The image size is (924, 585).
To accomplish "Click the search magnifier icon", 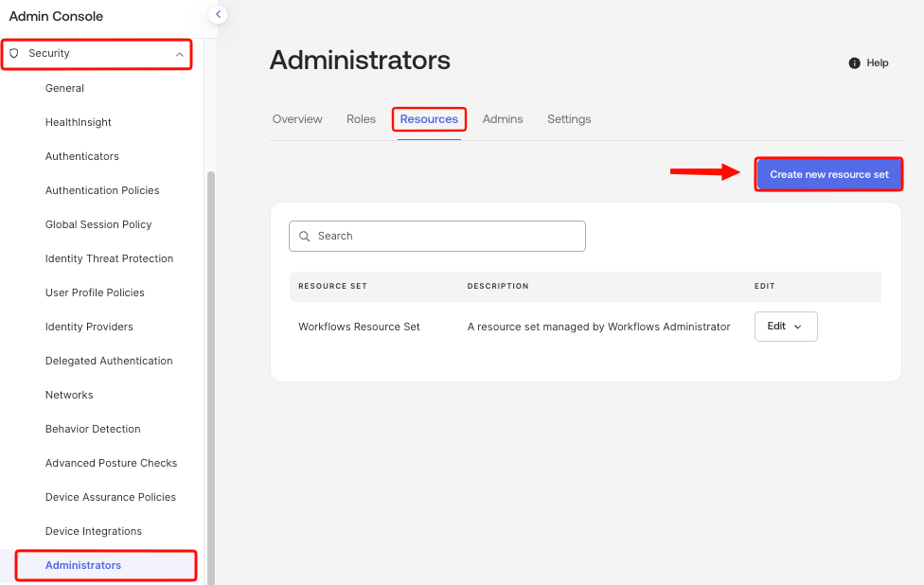I will (x=305, y=237).
